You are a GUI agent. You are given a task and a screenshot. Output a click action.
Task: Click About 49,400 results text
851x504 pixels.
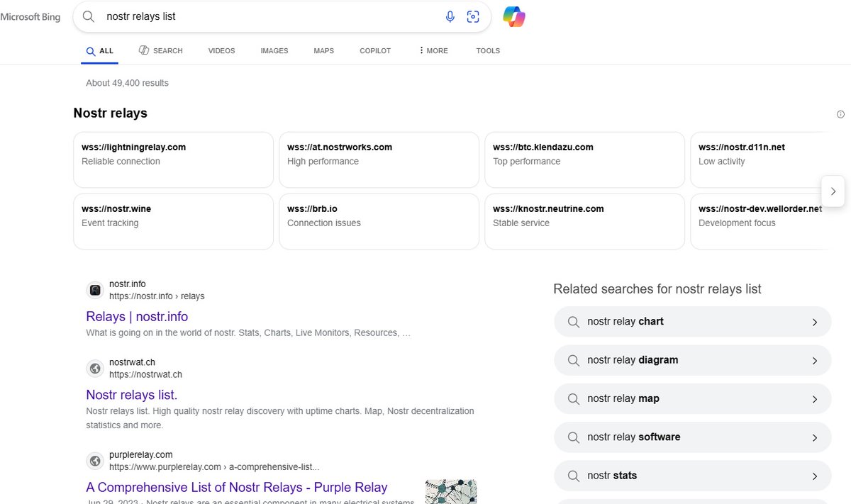(x=128, y=83)
